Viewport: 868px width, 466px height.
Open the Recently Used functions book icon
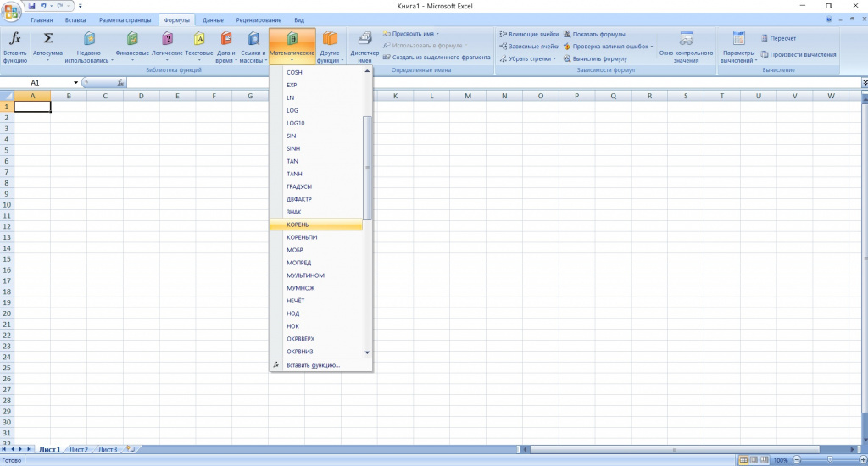[x=89, y=38]
